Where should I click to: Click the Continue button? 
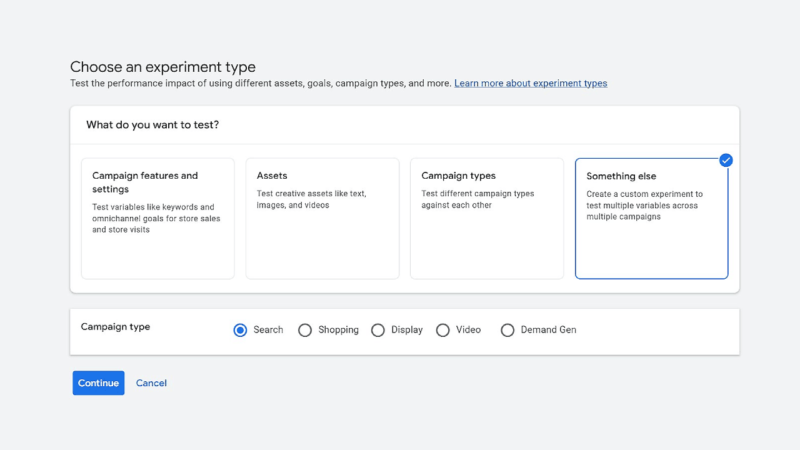[x=98, y=383]
